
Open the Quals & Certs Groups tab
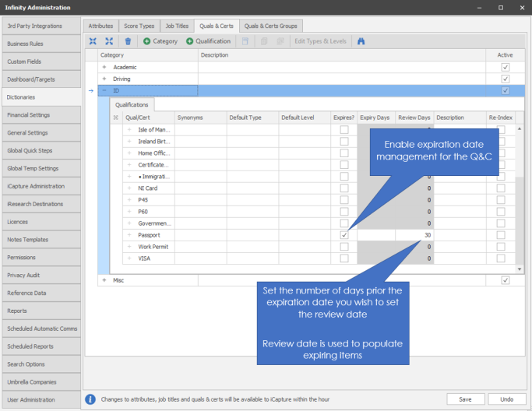(x=270, y=26)
